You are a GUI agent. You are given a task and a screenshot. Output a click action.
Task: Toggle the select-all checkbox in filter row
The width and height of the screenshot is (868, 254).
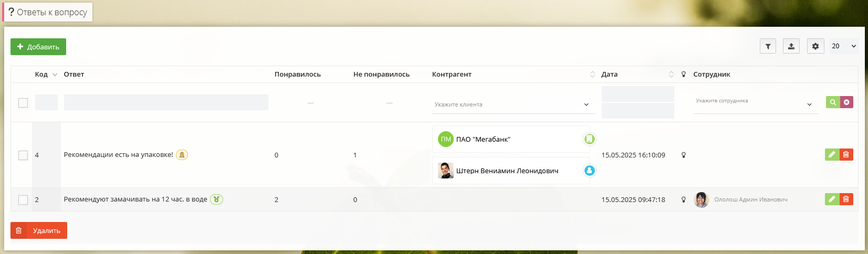coord(23,103)
